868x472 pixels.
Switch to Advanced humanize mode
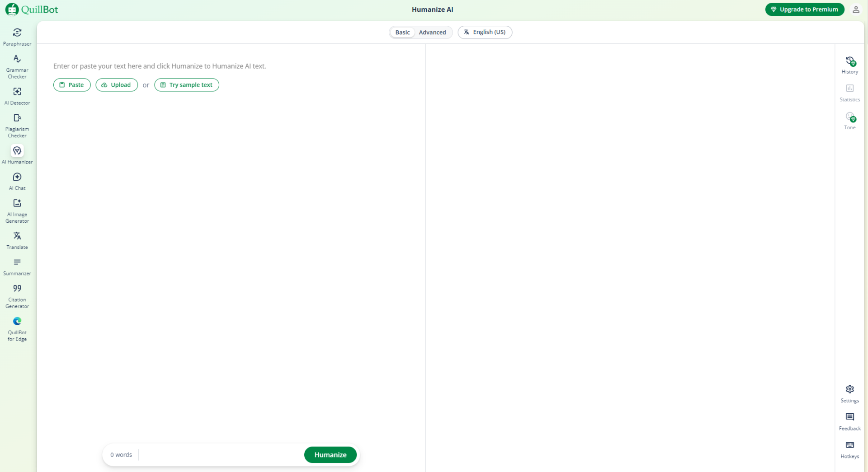pyautogui.click(x=432, y=32)
